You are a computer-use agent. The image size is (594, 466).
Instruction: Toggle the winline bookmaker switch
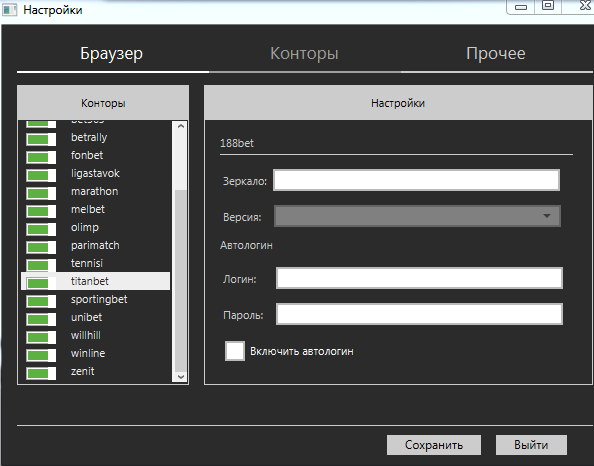tap(41, 355)
